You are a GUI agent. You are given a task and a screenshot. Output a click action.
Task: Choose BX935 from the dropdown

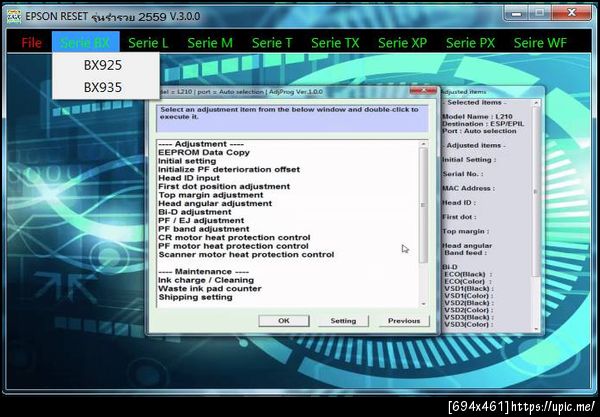click(x=103, y=87)
